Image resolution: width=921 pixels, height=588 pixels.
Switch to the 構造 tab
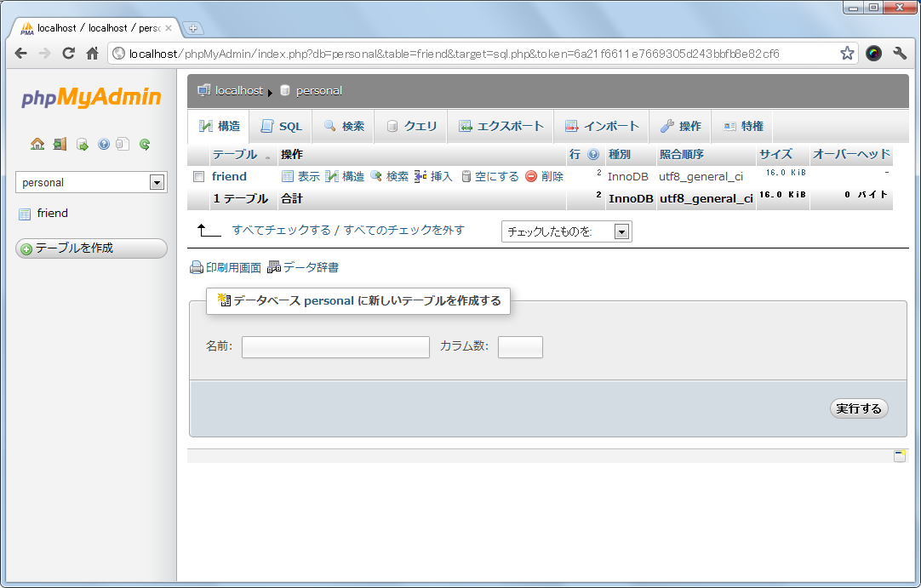[220, 126]
